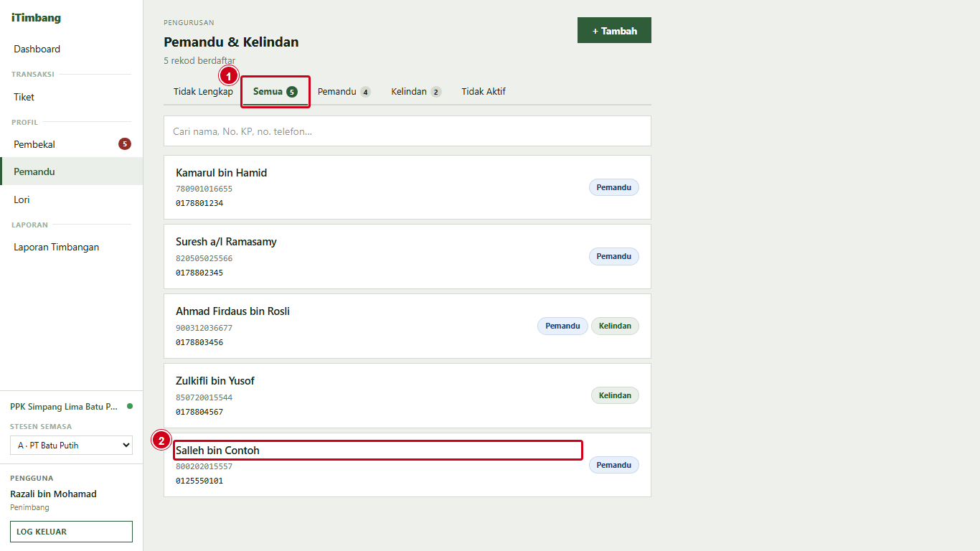Click Kelindan badge on Zulkifli's row

pyautogui.click(x=615, y=395)
